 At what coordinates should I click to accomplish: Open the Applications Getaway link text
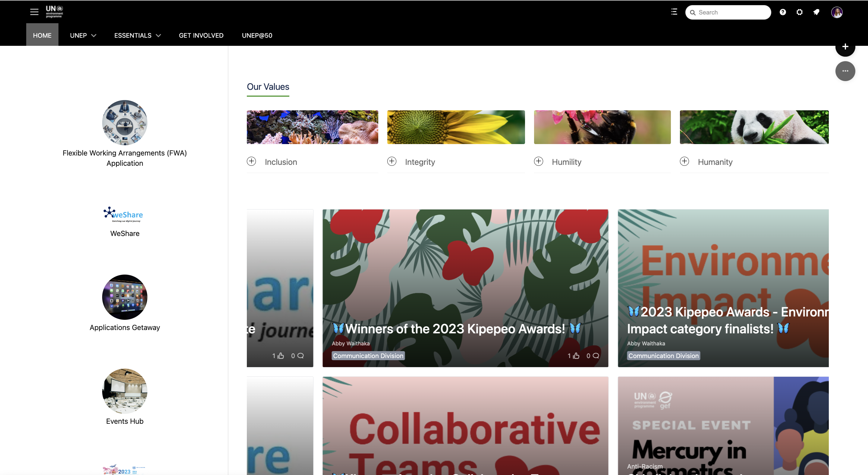[x=125, y=327]
